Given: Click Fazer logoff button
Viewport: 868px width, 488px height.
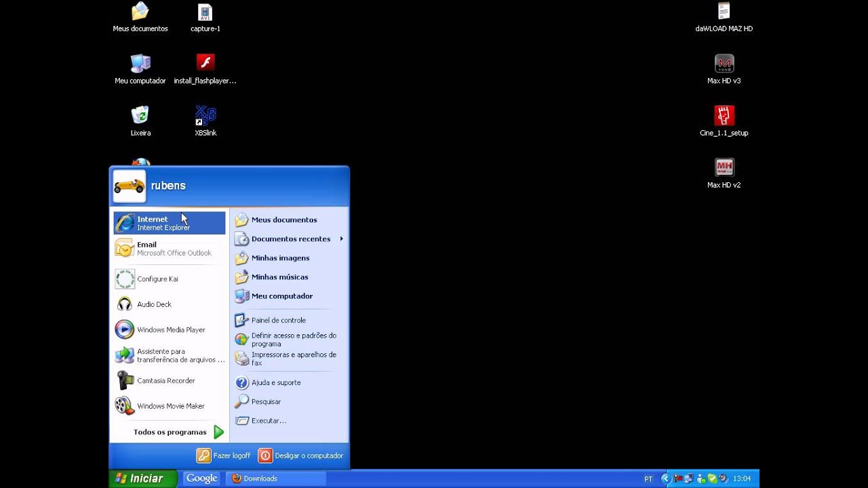Looking at the screenshot, I should click(x=224, y=455).
